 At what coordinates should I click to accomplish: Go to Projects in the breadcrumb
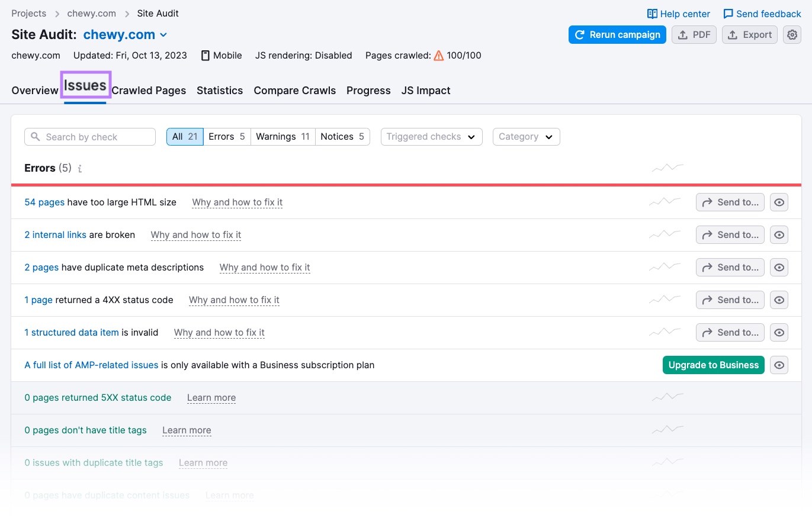click(28, 13)
